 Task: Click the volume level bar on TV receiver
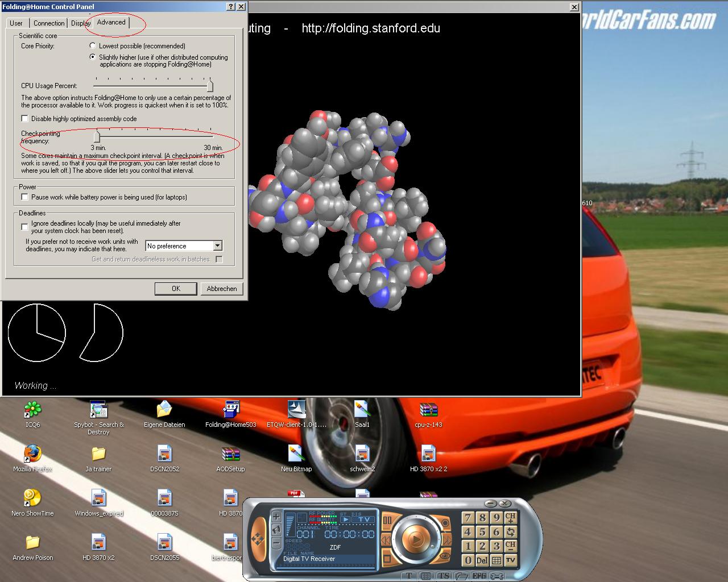tap(291, 525)
